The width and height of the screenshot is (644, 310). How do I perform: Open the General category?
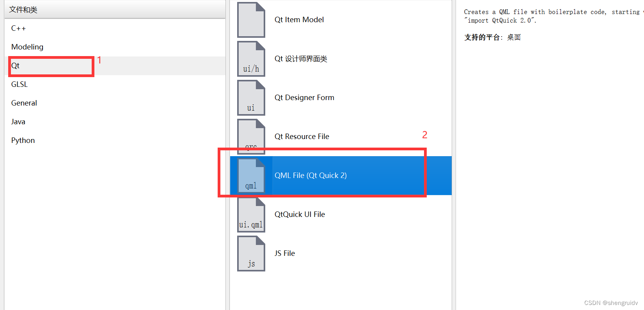[115, 103]
